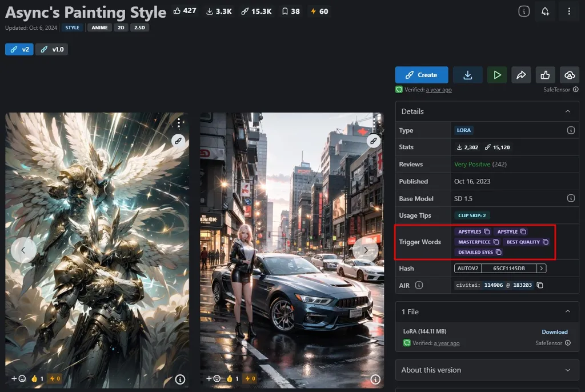The height and width of the screenshot is (392, 585).
Task: Select the v2 version tab
Action: tap(19, 49)
